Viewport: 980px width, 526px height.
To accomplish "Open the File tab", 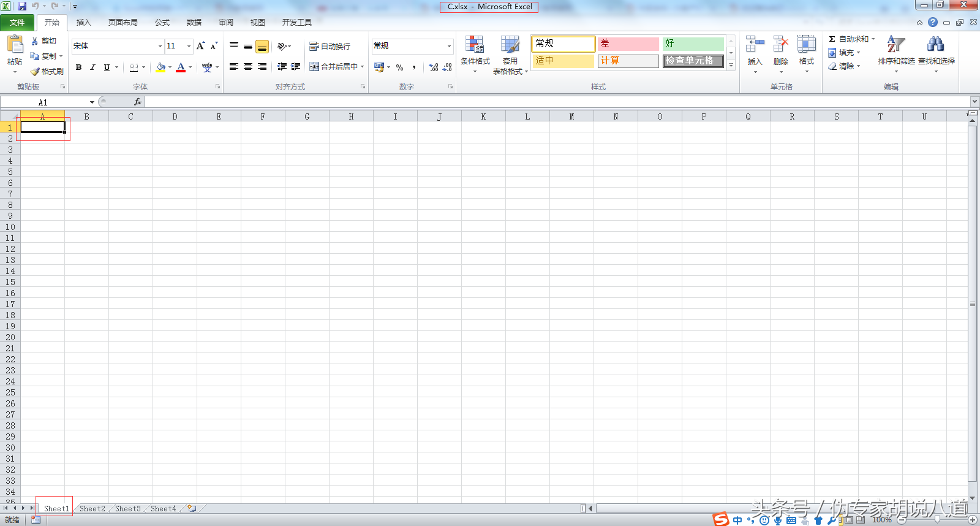I will pyautogui.click(x=17, y=23).
